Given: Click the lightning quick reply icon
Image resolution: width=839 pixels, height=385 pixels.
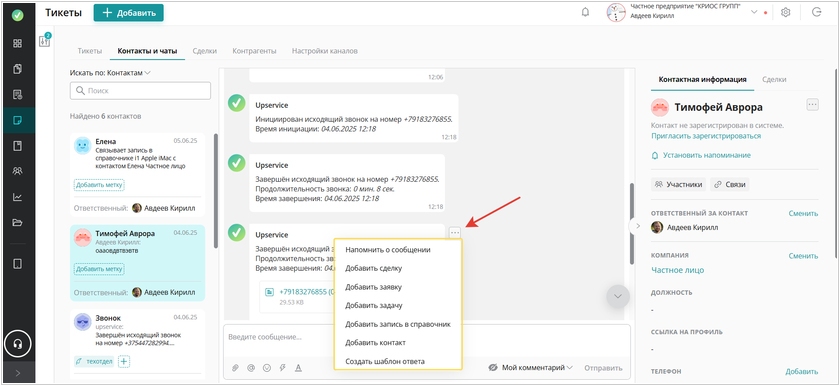Looking at the screenshot, I should tap(283, 368).
